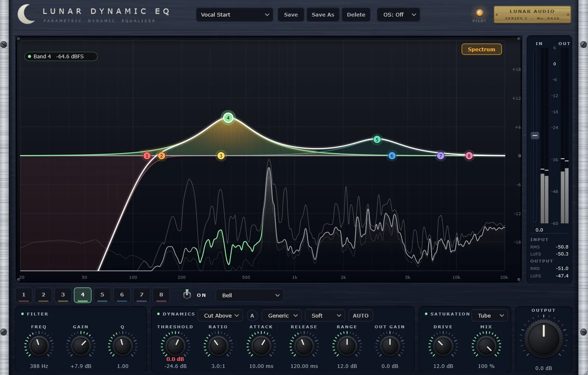Select the purple node 7 on the curve
Image resolution: width=588 pixels, height=375 pixels.
tap(441, 156)
